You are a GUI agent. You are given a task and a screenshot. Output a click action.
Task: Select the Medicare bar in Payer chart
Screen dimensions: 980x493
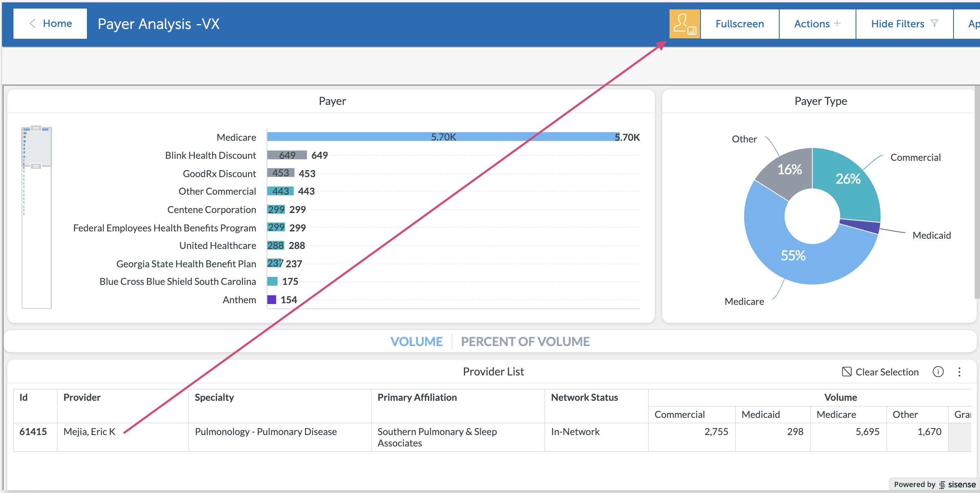(x=443, y=137)
